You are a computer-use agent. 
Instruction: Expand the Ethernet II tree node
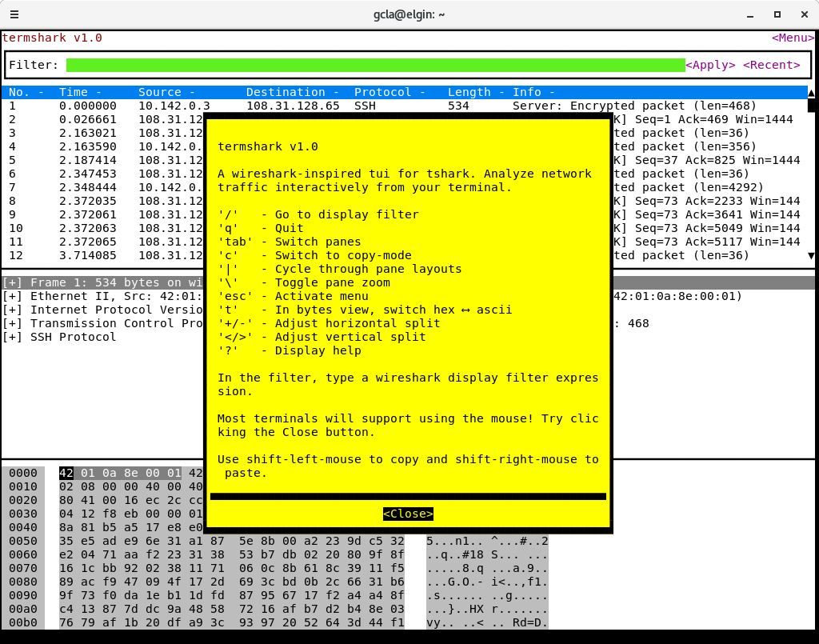point(12,296)
